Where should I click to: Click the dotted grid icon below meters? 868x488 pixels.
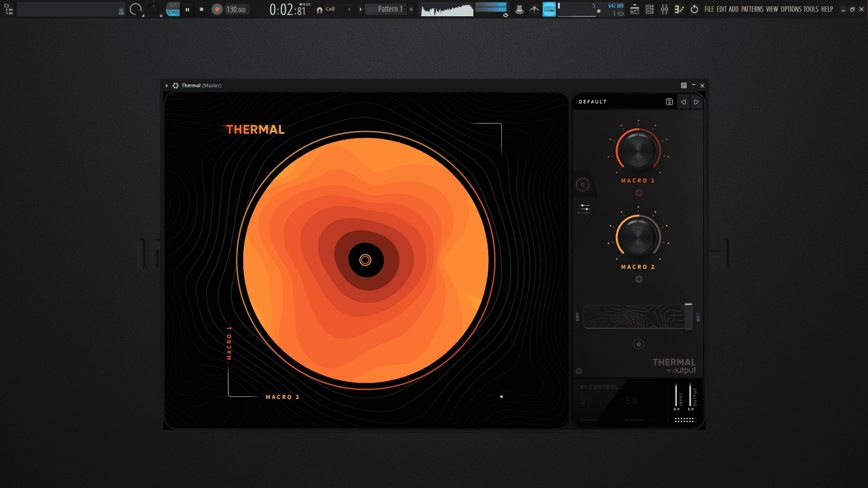(684, 420)
